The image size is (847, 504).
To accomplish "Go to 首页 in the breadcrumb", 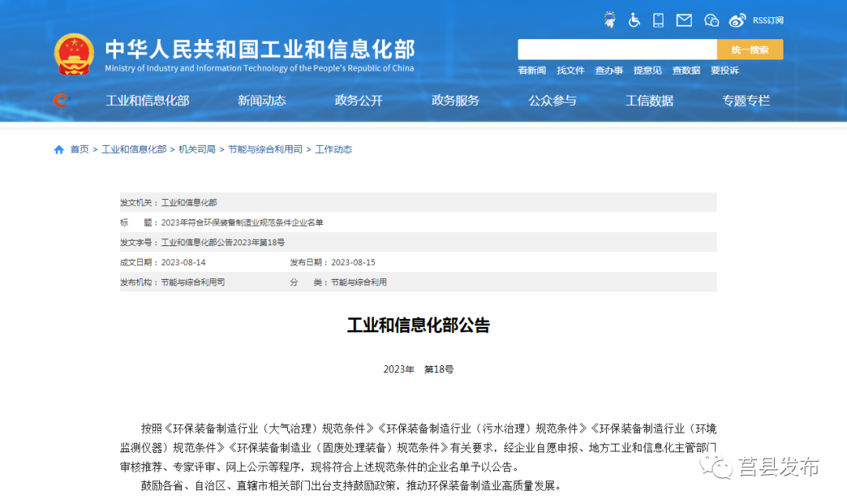I will (x=79, y=150).
